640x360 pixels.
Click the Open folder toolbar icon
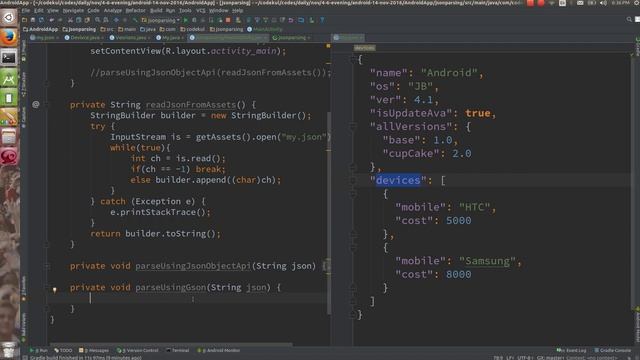(25, 20)
